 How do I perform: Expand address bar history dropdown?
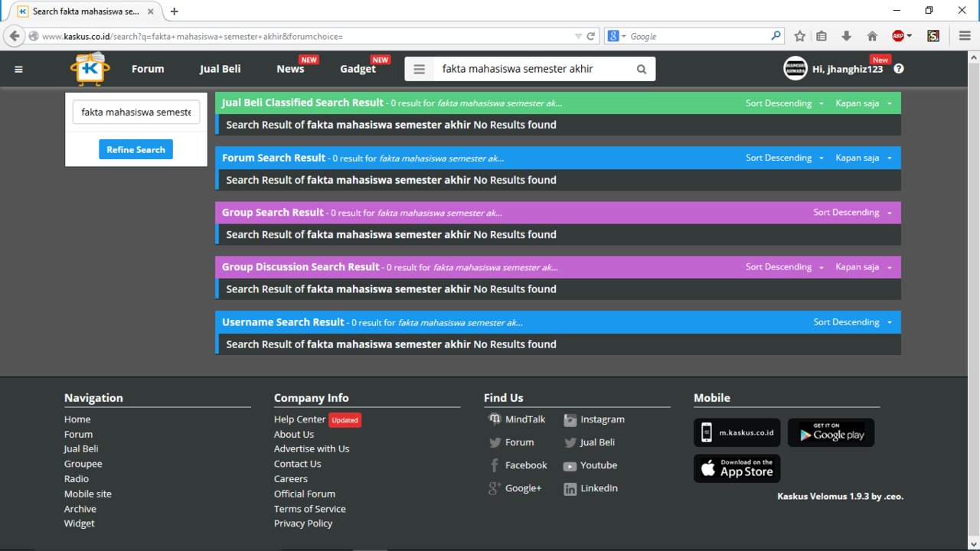point(578,36)
